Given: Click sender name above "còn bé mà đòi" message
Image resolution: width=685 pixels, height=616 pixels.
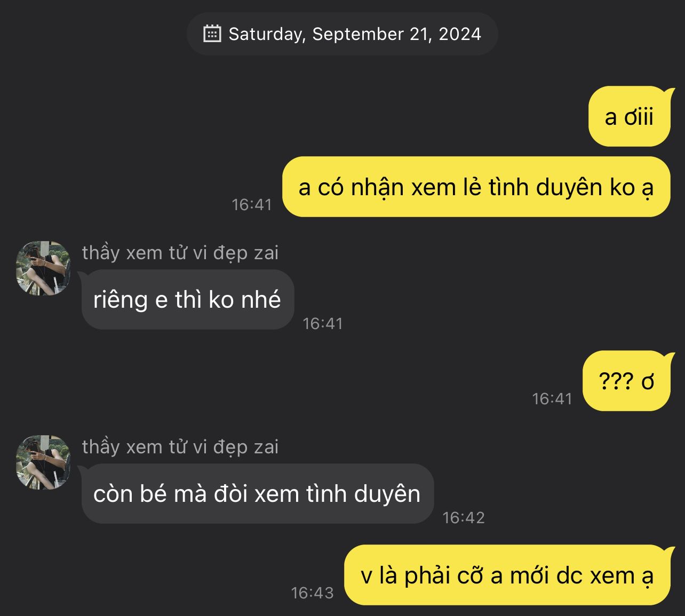Looking at the screenshot, I should click(x=180, y=447).
